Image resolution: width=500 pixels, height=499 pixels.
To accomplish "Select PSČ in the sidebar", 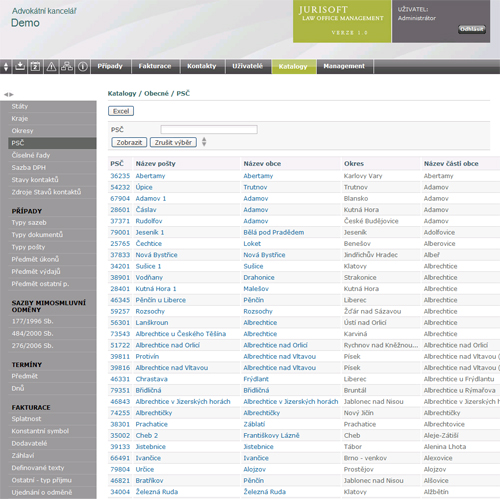I will 52,143.
